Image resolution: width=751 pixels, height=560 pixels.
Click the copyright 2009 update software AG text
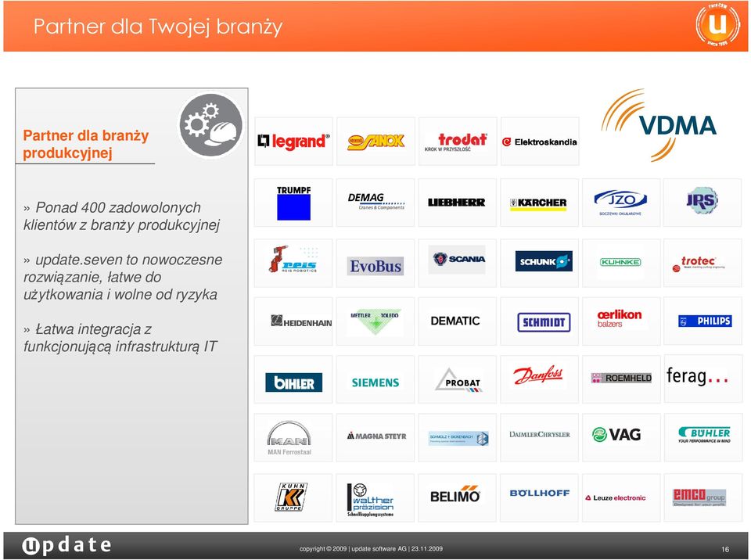coord(371,549)
